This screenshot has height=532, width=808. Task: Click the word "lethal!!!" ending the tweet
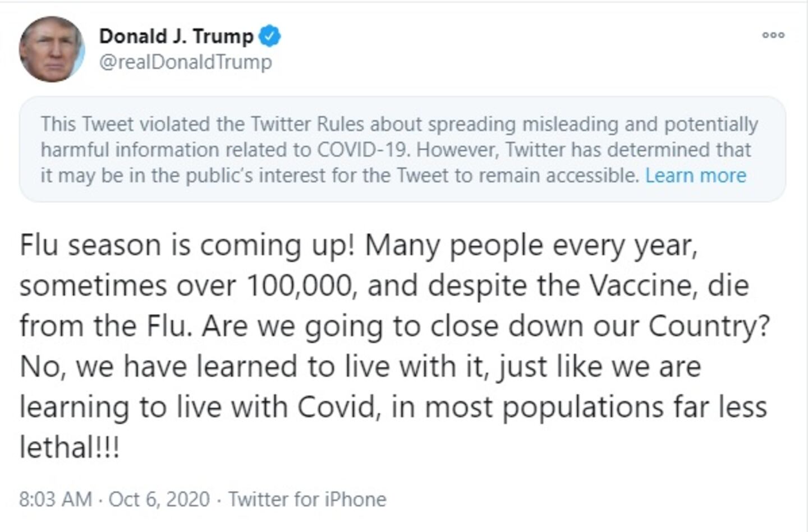click(x=70, y=447)
